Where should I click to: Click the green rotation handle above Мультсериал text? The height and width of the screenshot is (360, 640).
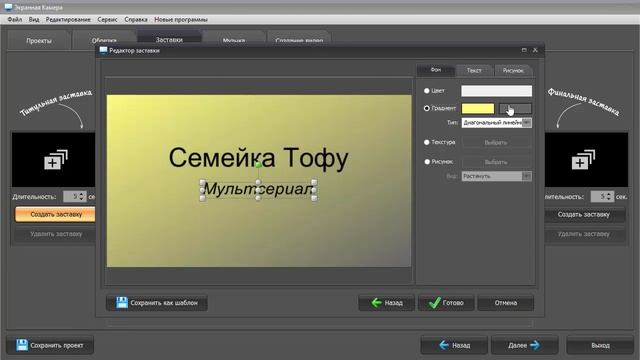coord(258,165)
